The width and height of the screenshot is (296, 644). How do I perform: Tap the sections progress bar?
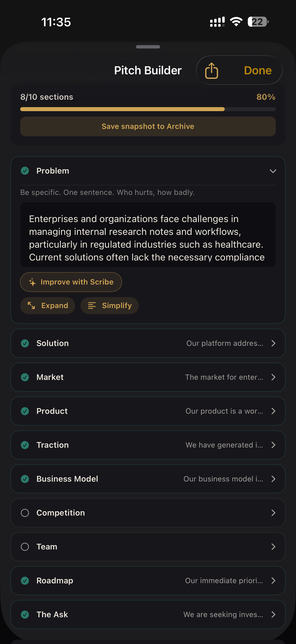coord(148,109)
